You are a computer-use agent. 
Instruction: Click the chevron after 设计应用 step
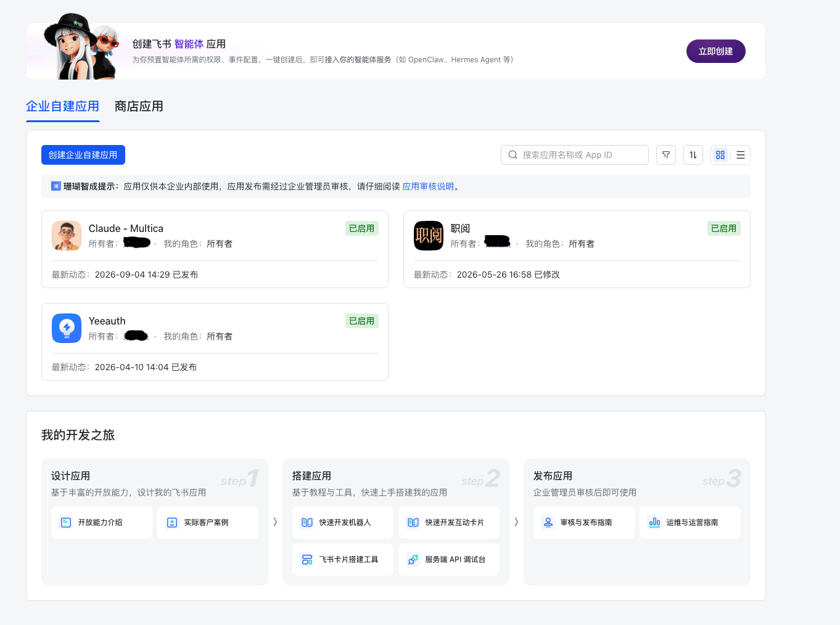click(275, 522)
